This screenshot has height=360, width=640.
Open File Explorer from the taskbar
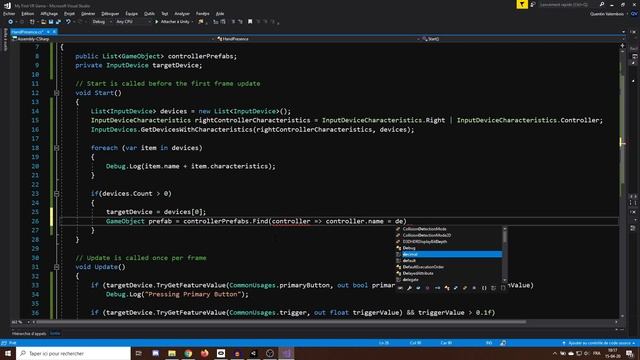172,353
